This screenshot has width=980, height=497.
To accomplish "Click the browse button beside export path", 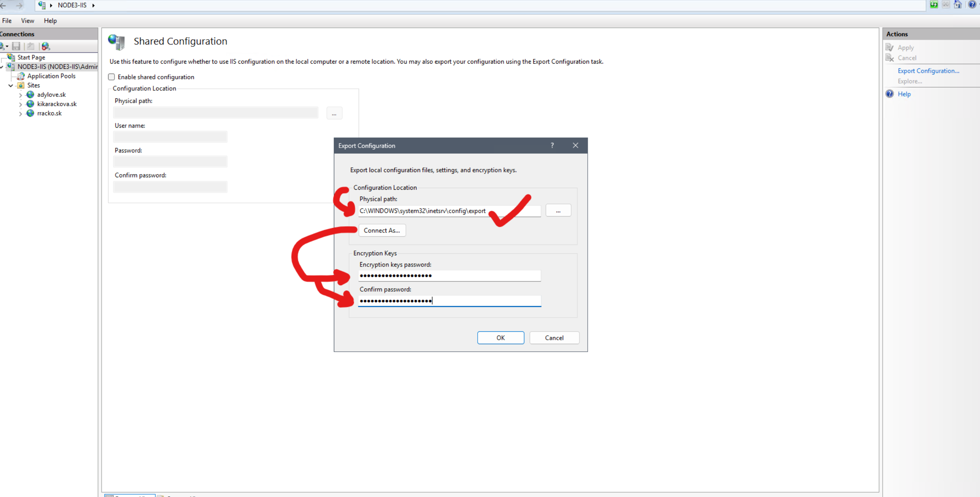I will pyautogui.click(x=558, y=211).
